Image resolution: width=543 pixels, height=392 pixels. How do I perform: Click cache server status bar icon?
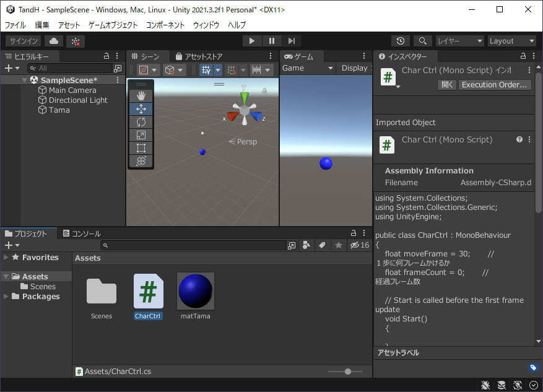tap(502, 385)
